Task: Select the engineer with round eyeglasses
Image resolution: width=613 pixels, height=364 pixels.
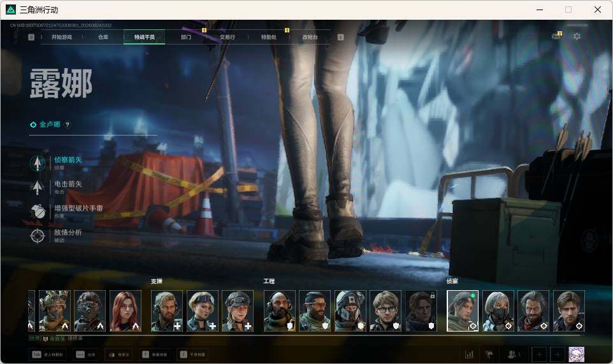Action: click(386, 311)
